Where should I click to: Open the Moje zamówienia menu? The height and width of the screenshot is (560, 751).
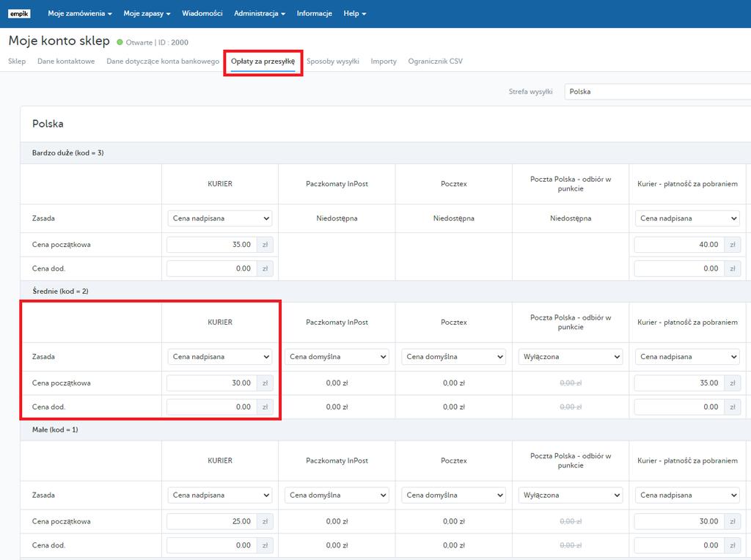80,13
